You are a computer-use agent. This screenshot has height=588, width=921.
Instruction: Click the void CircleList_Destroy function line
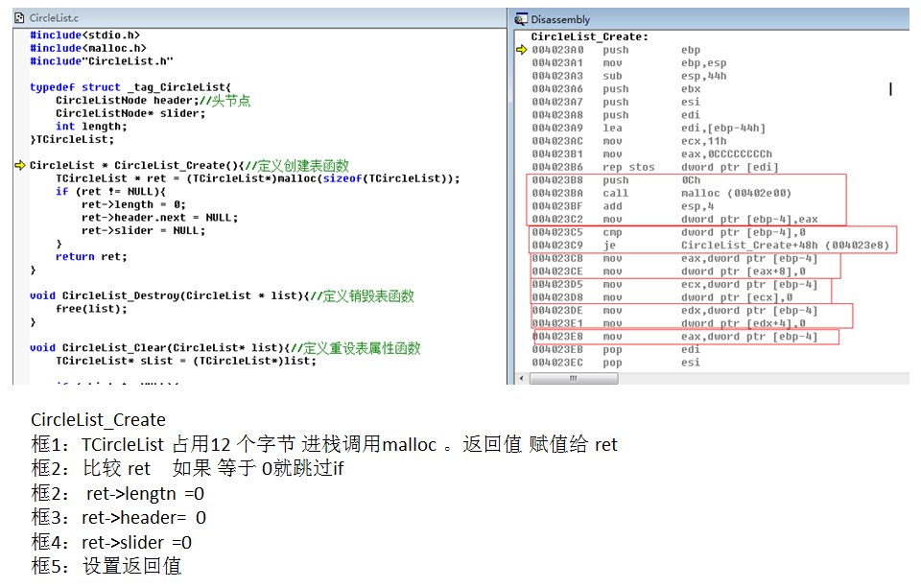222,295
